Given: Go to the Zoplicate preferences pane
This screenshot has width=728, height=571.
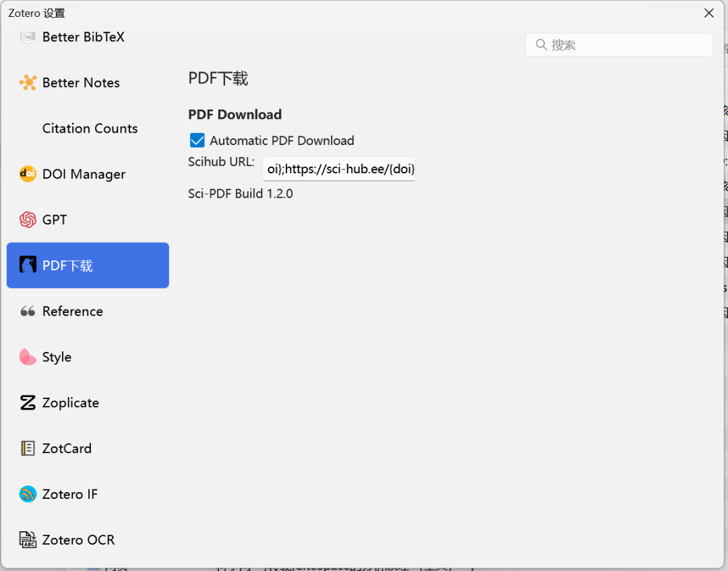Looking at the screenshot, I should click(x=70, y=403).
